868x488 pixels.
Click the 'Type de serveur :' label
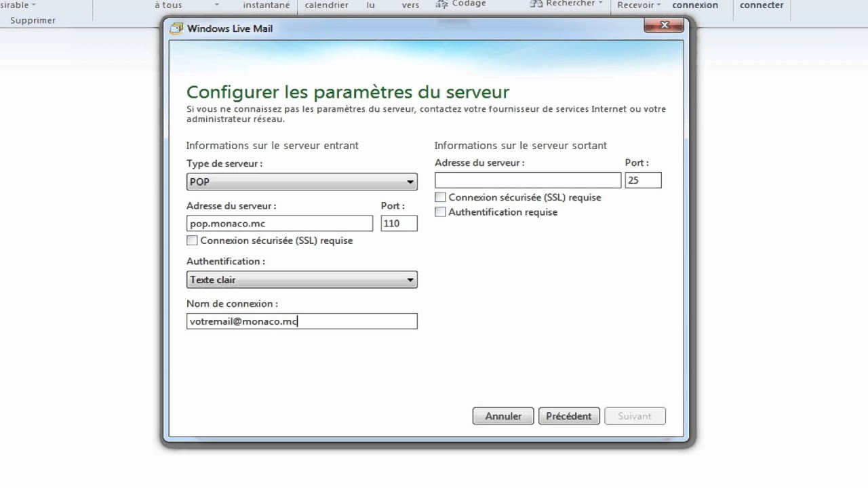coord(224,163)
